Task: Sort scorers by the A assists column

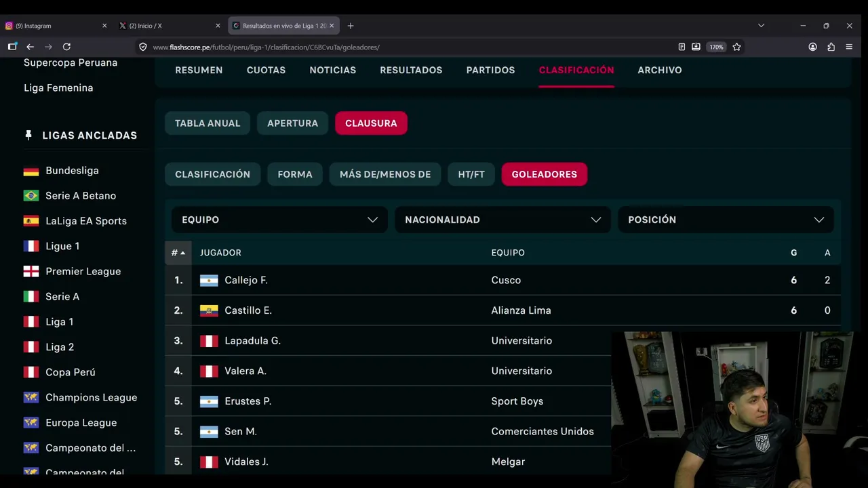Action: [827, 253]
